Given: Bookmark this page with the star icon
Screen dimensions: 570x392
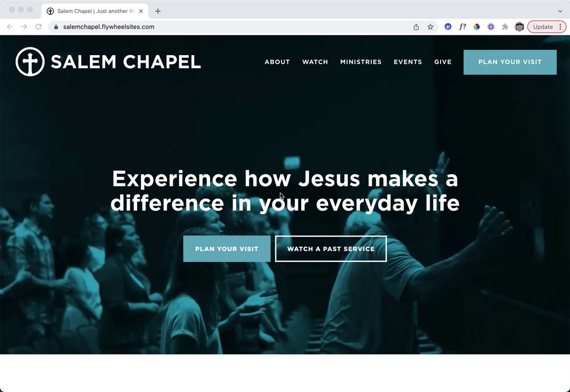Looking at the screenshot, I should tap(430, 27).
